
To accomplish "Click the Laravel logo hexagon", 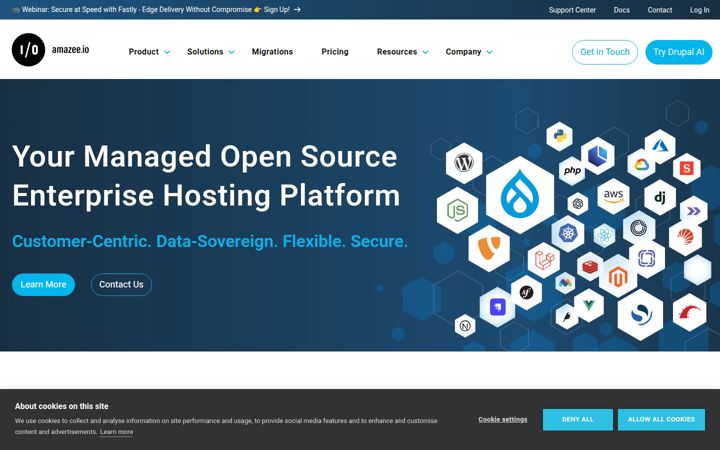I will pyautogui.click(x=544, y=260).
